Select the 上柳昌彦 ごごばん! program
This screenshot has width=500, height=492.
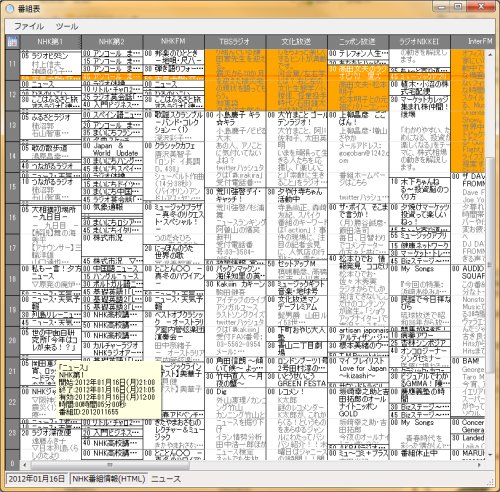pyautogui.click(x=358, y=157)
